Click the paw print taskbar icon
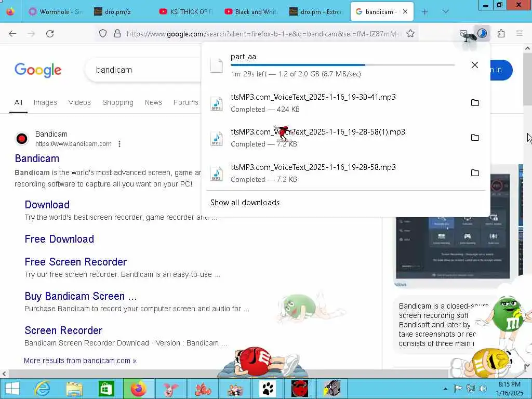 (x=268, y=389)
